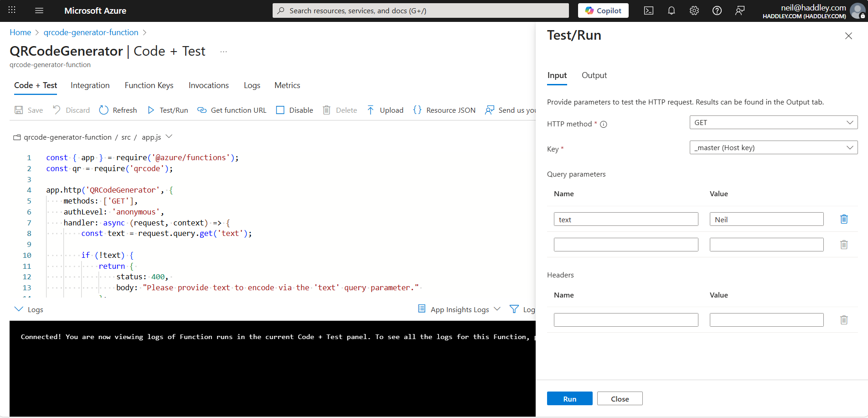The width and height of the screenshot is (868, 418).
Task: Run the function test
Action: tap(569, 398)
